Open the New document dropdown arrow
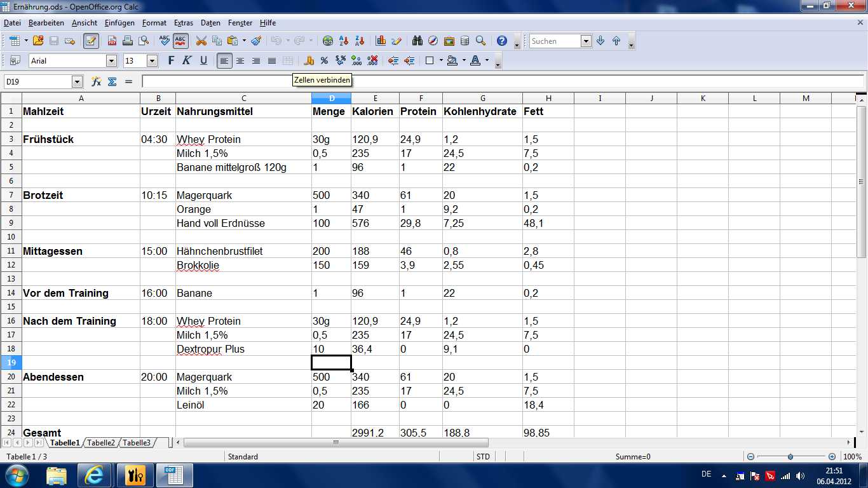Screen dimensions: 868x488 tap(26, 41)
